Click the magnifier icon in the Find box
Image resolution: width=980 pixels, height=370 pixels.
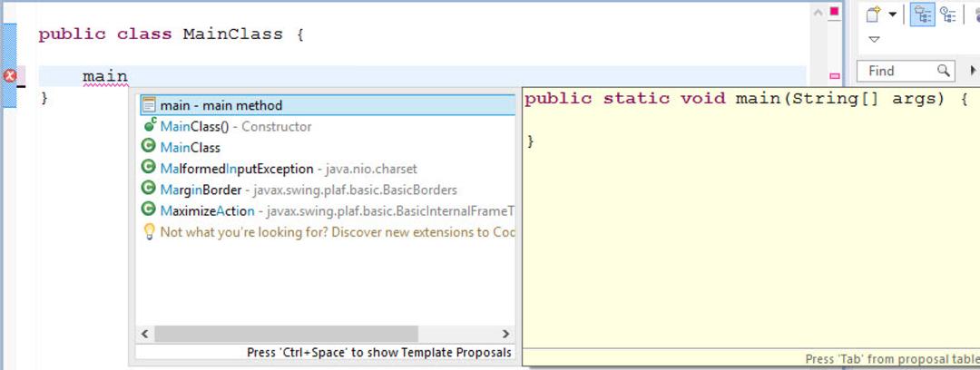(x=944, y=72)
